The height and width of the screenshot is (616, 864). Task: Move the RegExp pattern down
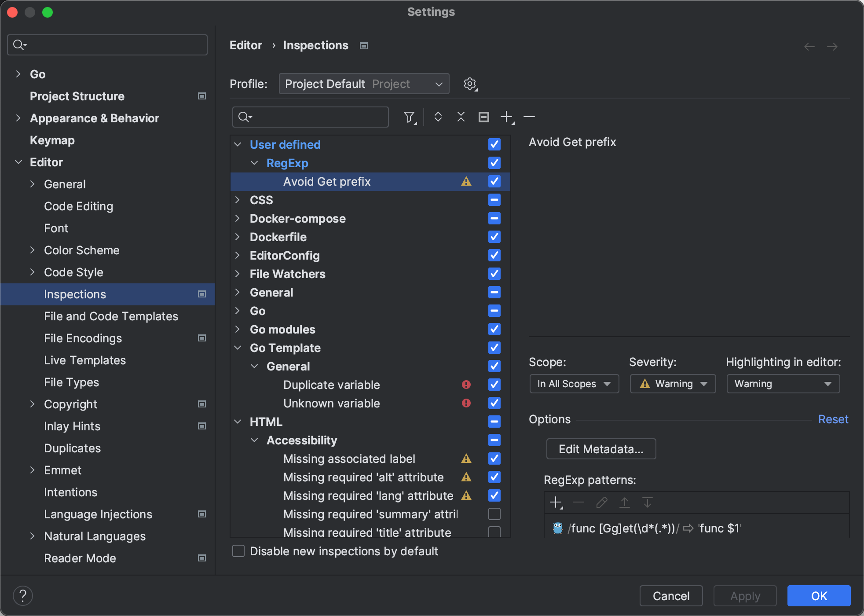[x=647, y=502]
